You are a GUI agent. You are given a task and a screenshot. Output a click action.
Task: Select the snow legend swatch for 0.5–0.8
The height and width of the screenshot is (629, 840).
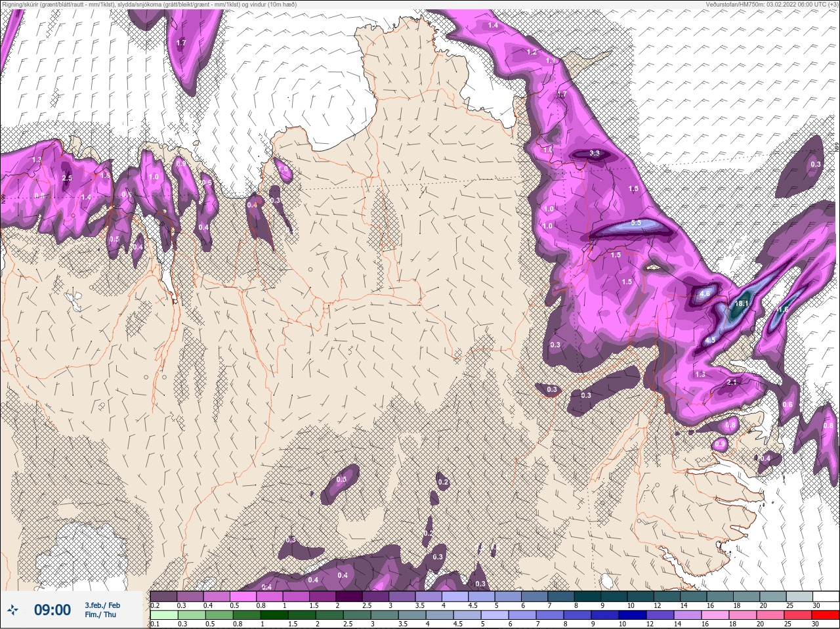pyautogui.click(x=243, y=596)
